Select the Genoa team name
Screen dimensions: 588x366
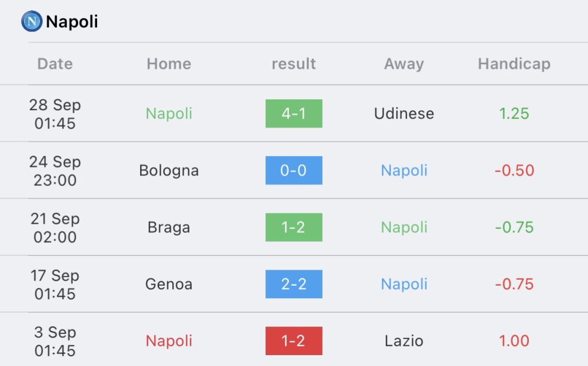[x=169, y=284]
